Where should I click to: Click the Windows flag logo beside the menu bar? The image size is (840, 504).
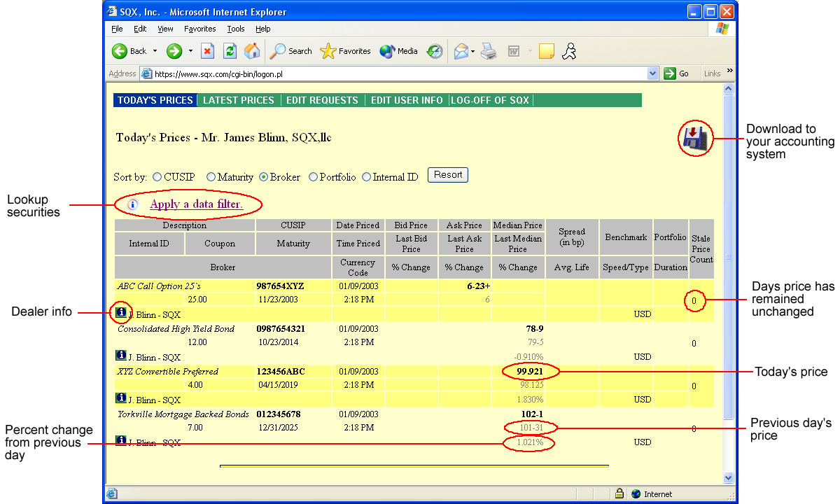point(722,29)
